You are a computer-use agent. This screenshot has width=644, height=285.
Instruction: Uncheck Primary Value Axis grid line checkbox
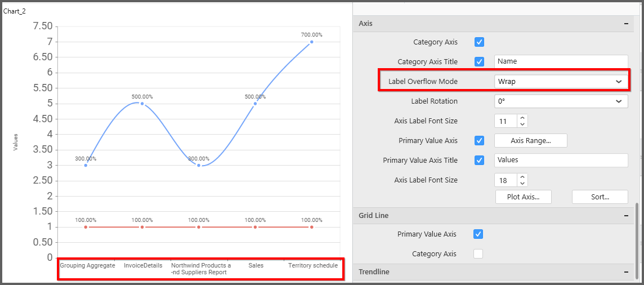478,234
